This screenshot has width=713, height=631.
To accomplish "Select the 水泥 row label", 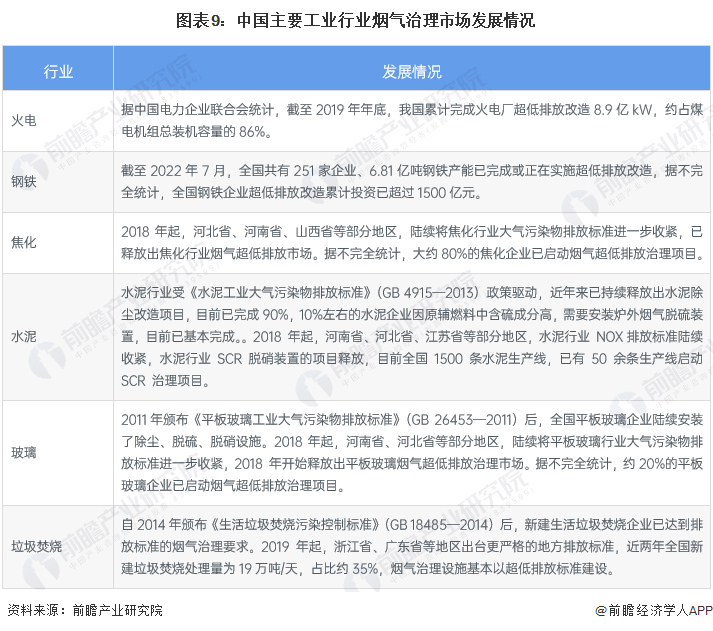I will (x=24, y=336).
